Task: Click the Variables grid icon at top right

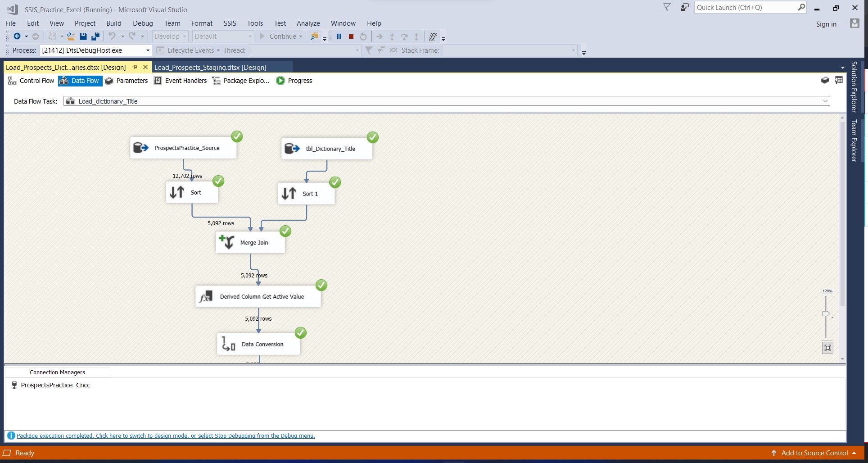Action: (839, 80)
